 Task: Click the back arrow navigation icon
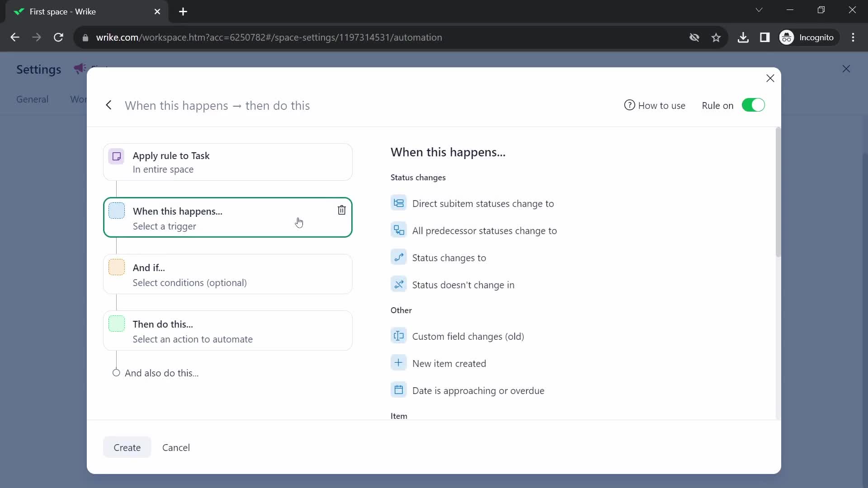108,105
